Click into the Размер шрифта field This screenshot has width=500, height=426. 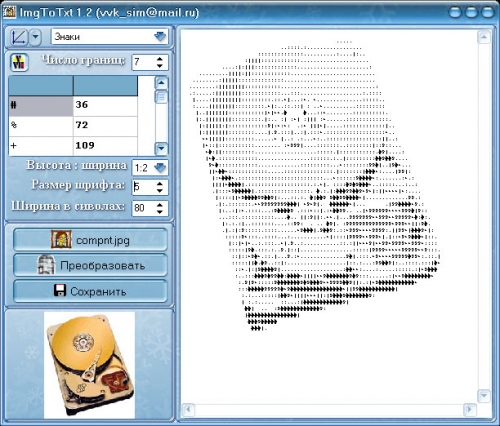click(144, 187)
